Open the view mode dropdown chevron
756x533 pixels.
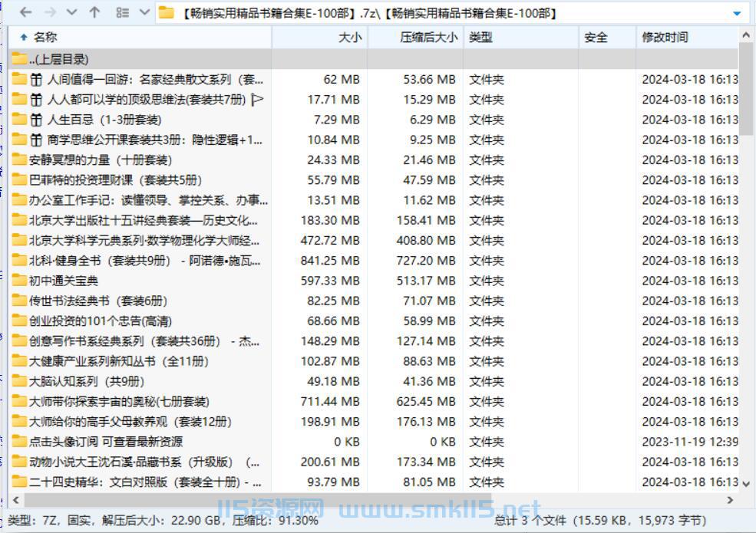(143, 12)
